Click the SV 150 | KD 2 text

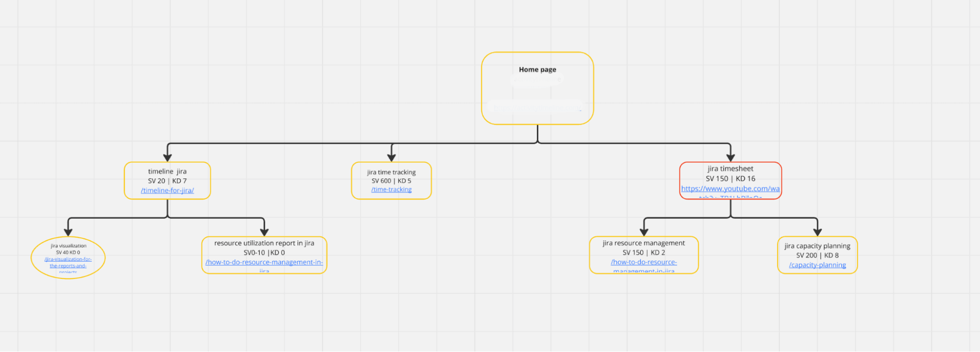[644, 252]
